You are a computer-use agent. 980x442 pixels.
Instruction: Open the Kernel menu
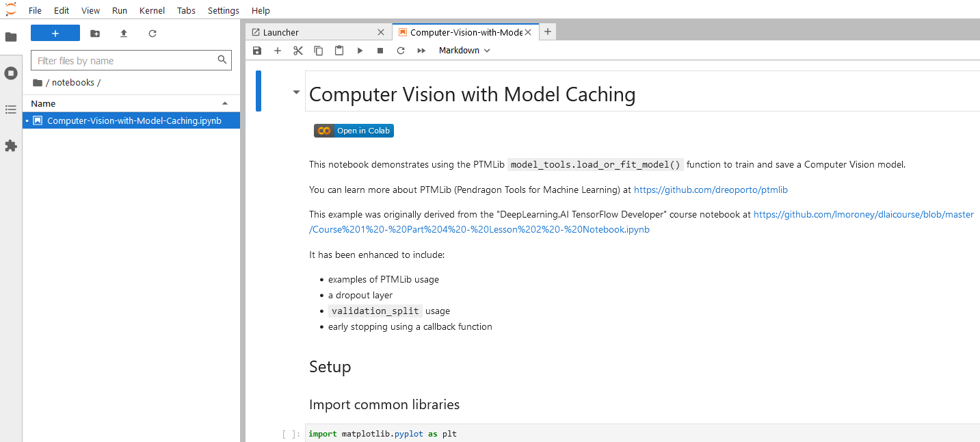(x=152, y=10)
